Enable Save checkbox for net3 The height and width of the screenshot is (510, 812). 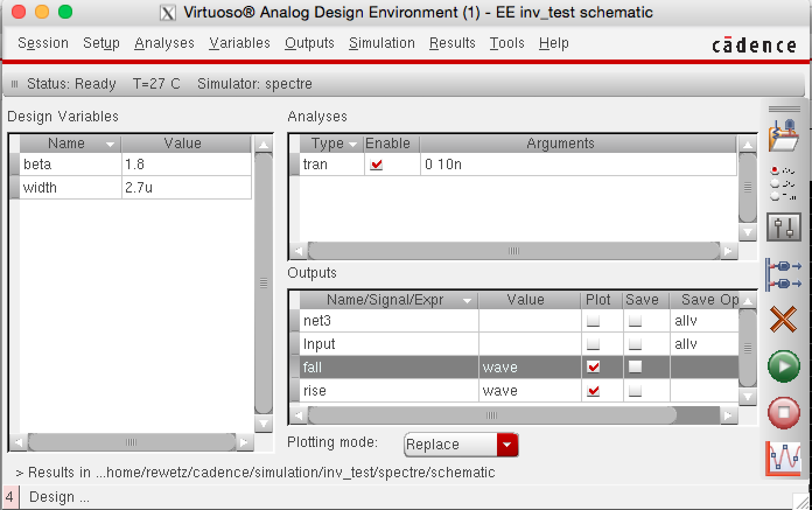(x=635, y=320)
